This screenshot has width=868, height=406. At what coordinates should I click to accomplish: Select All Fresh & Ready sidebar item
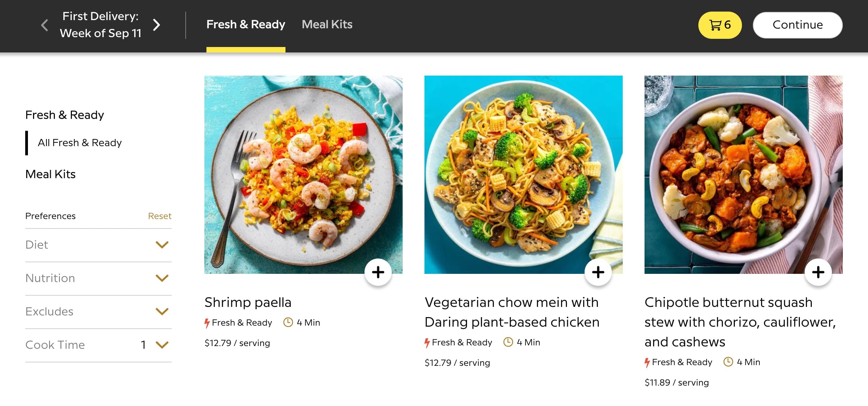click(x=80, y=143)
